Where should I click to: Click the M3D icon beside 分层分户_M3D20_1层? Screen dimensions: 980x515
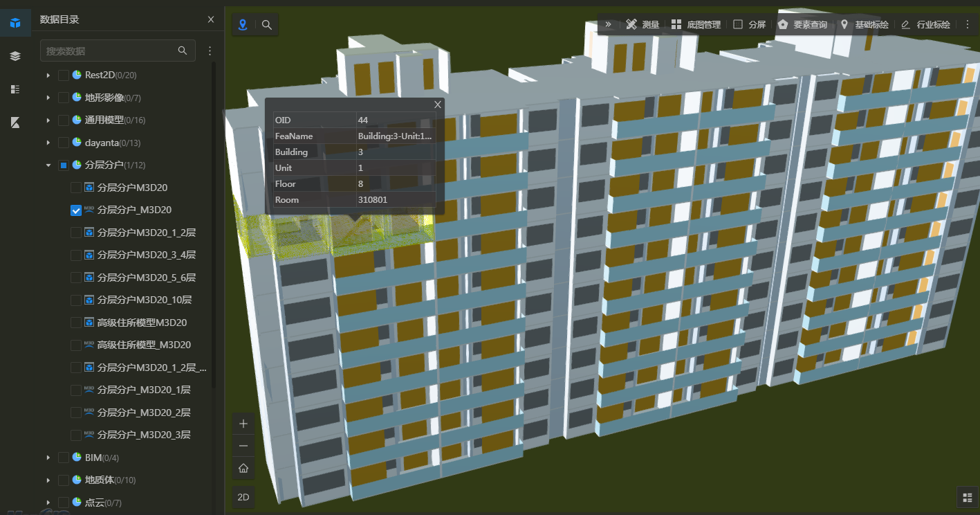[89, 390]
